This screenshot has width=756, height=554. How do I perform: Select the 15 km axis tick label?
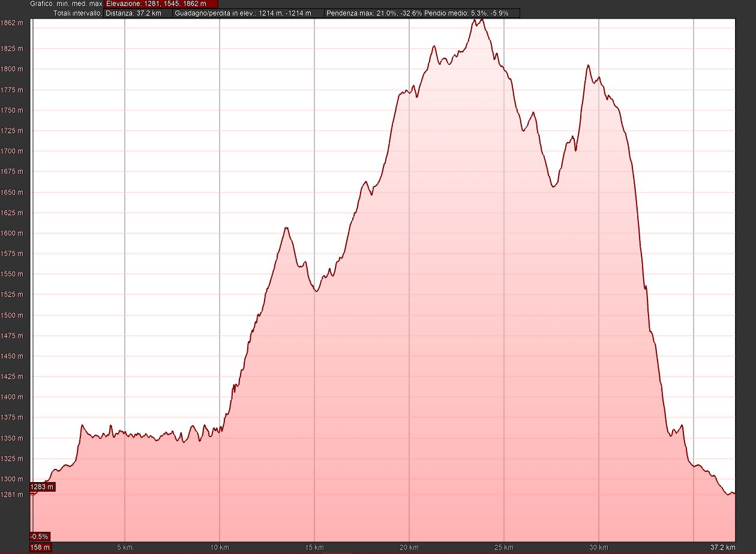[x=314, y=547]
